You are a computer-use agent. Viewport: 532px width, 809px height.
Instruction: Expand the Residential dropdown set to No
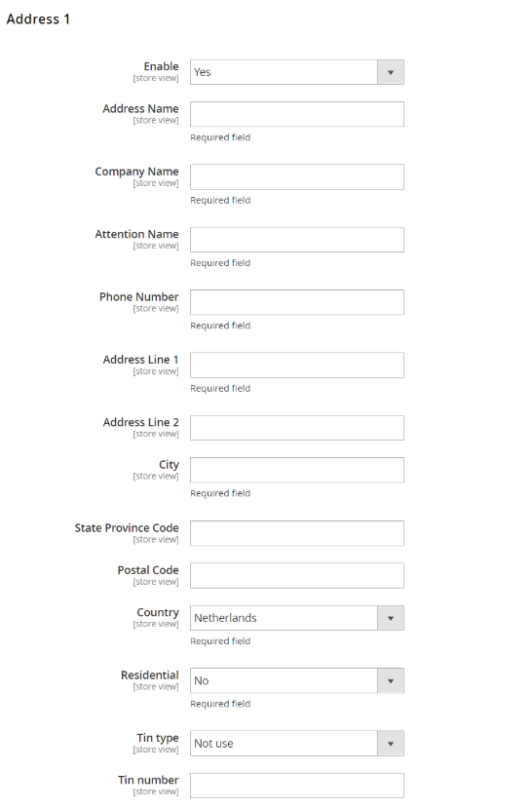point(297,681)
